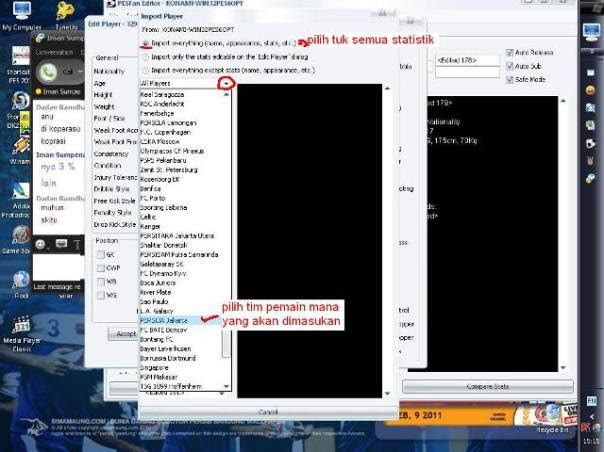
Task: Open emoticon picker in chat window
Action: (40, 244)
